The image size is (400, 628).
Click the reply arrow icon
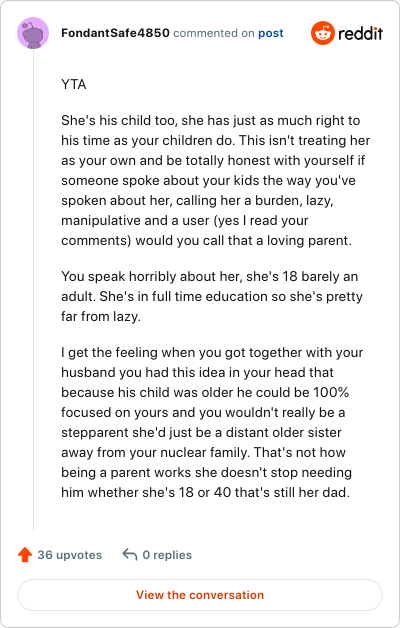tap(130, 555)
